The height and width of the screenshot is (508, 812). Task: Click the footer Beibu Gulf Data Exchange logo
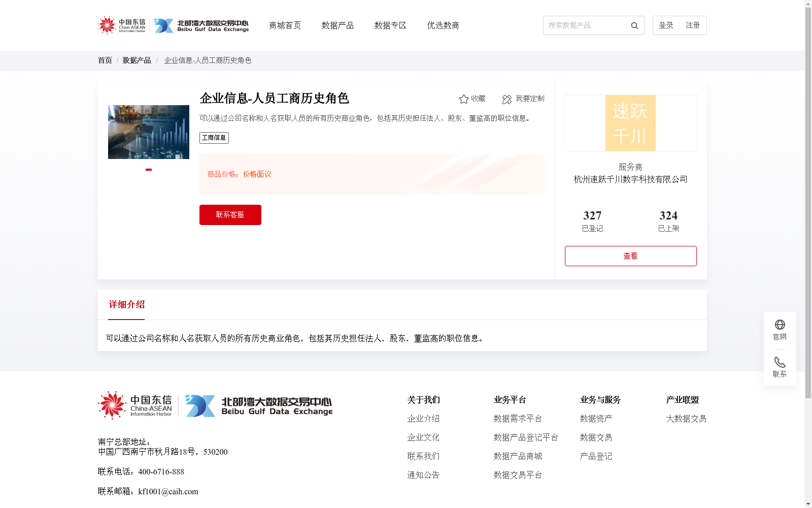259,406
